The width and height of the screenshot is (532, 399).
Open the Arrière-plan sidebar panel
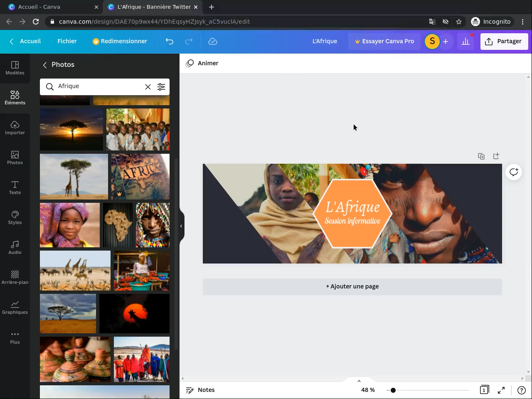pos(15,277)
